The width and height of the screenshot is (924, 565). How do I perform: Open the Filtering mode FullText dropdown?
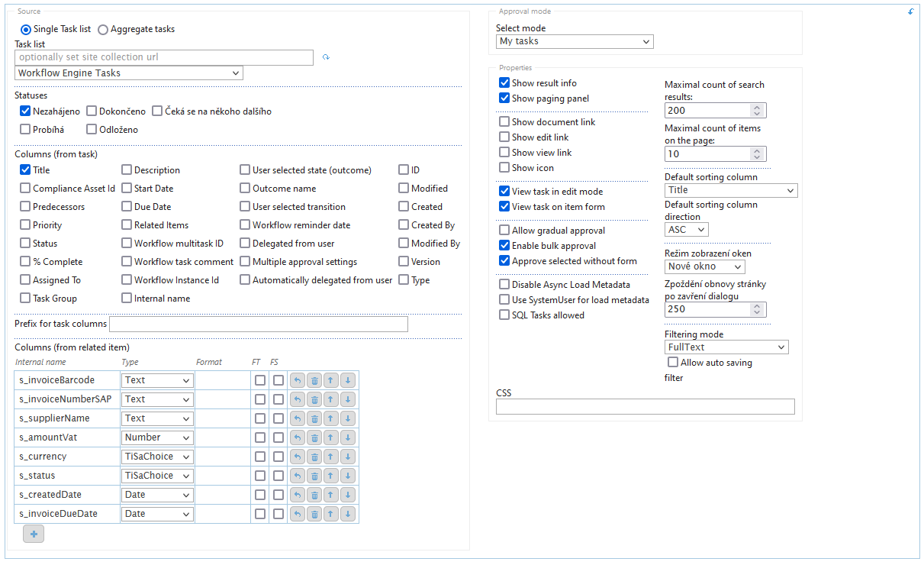(726, 347)
